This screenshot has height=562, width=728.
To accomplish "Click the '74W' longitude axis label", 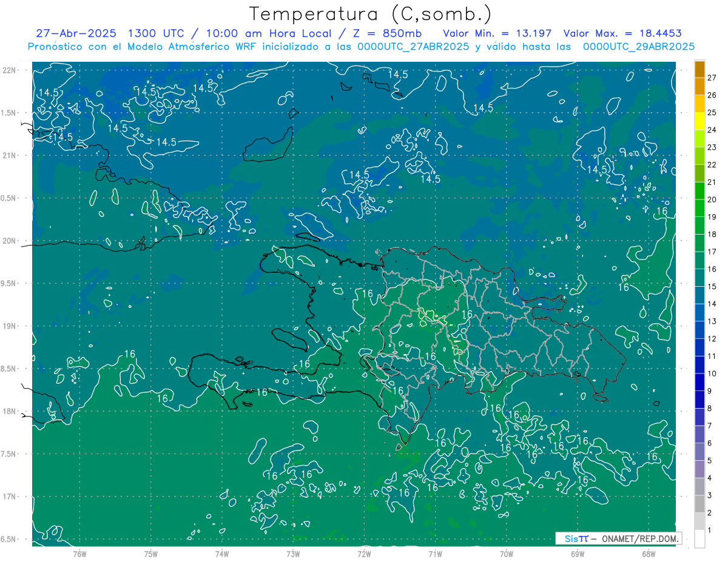I will click(222, 554).
